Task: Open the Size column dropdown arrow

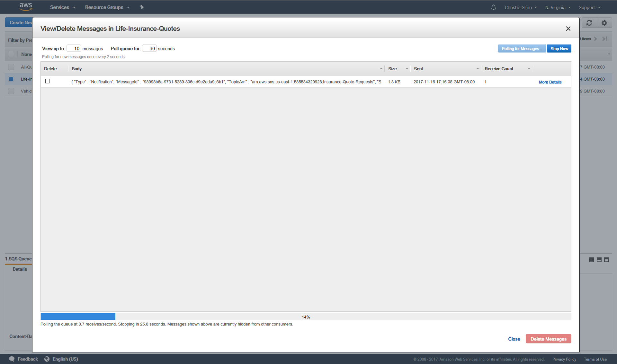Action: click(x=407, y=69)
